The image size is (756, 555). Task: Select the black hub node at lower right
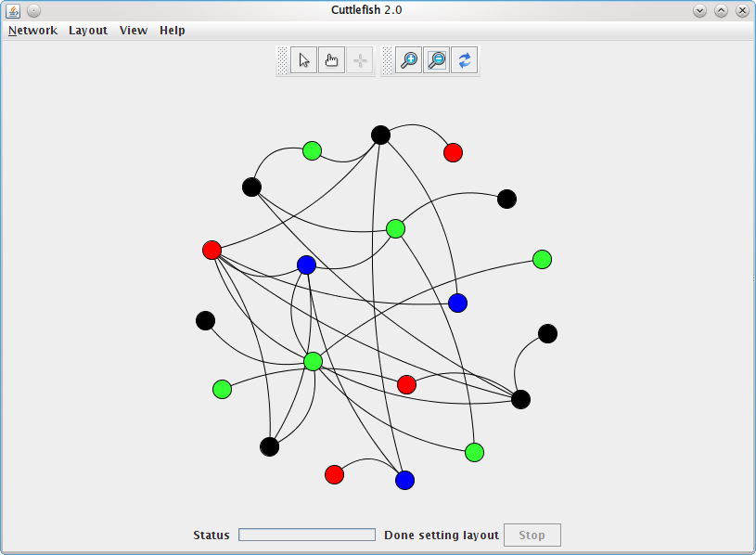tap(520, 399)
